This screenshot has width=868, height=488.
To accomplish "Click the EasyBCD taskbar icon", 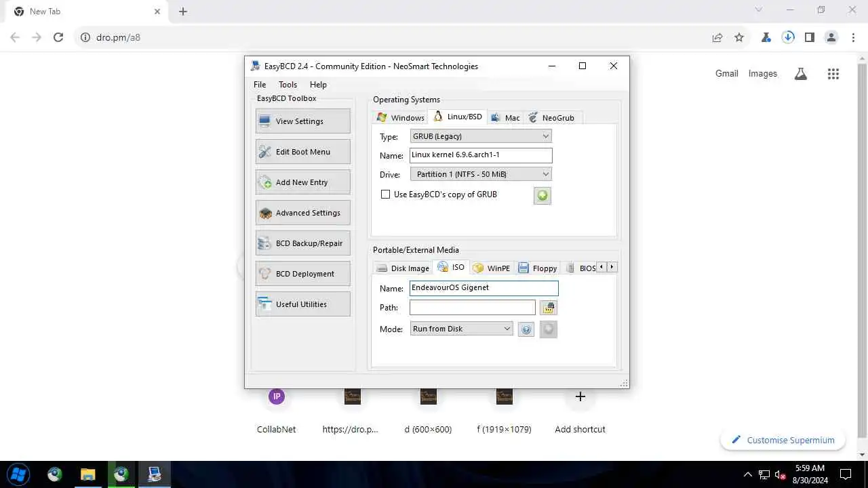I will tap(155, 474).
